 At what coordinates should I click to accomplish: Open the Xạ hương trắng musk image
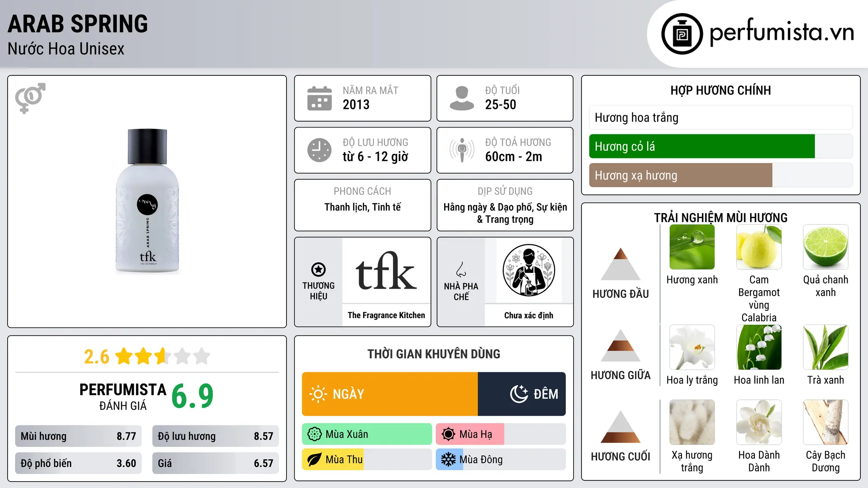(x=692, y=422)
